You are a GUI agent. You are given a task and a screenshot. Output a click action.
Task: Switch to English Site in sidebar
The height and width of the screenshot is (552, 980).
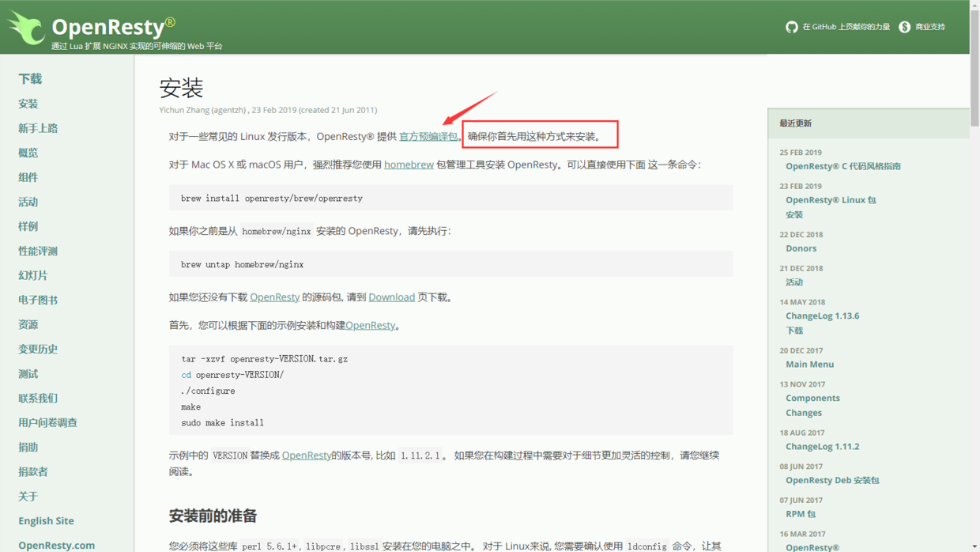pos(46,520)
